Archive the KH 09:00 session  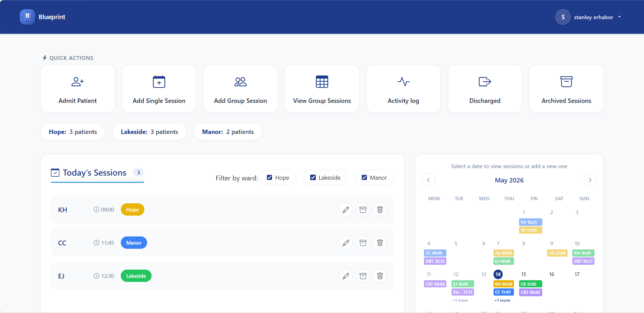[363, 210]
